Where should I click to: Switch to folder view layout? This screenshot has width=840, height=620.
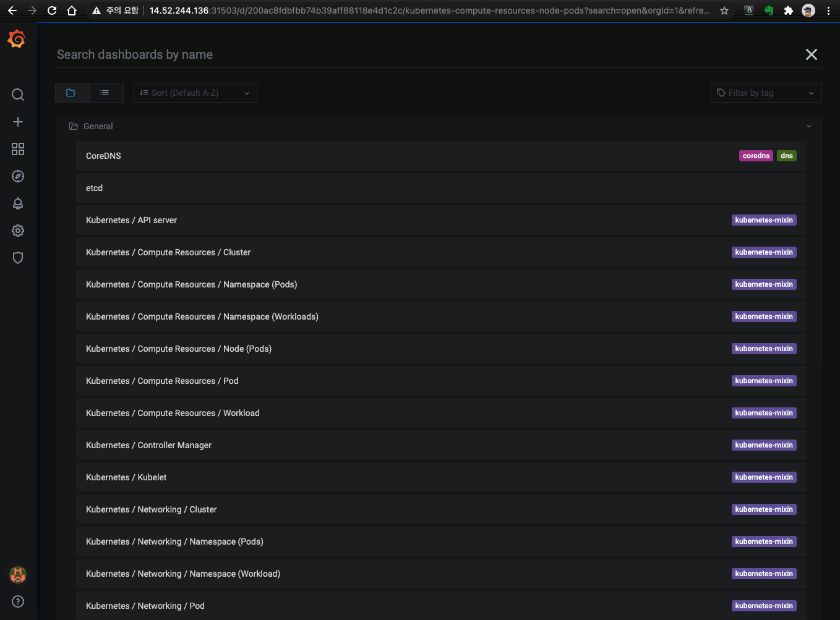[72, 93]
